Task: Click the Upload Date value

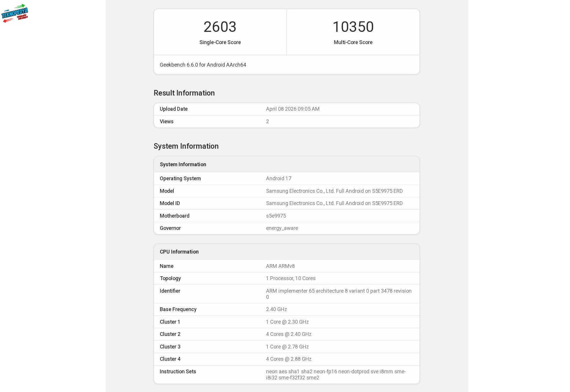Action: pos(293,109)
